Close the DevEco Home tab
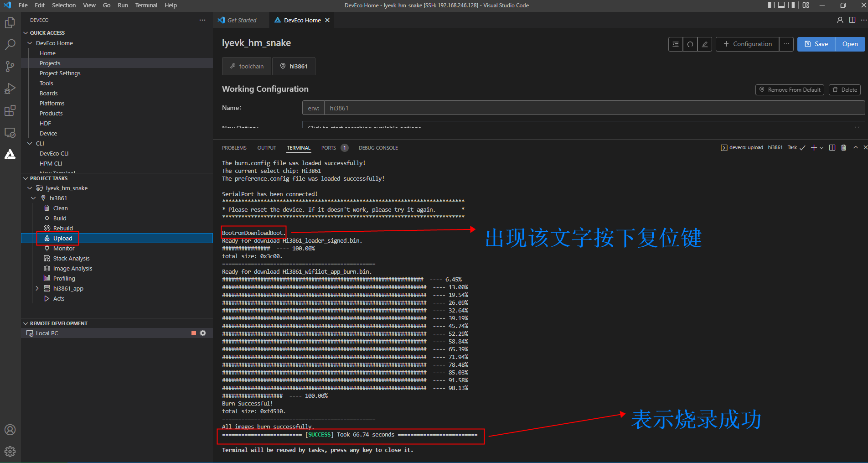Image resolution: width=868 pixels, height=463 pixels. (x=327, y=20)
